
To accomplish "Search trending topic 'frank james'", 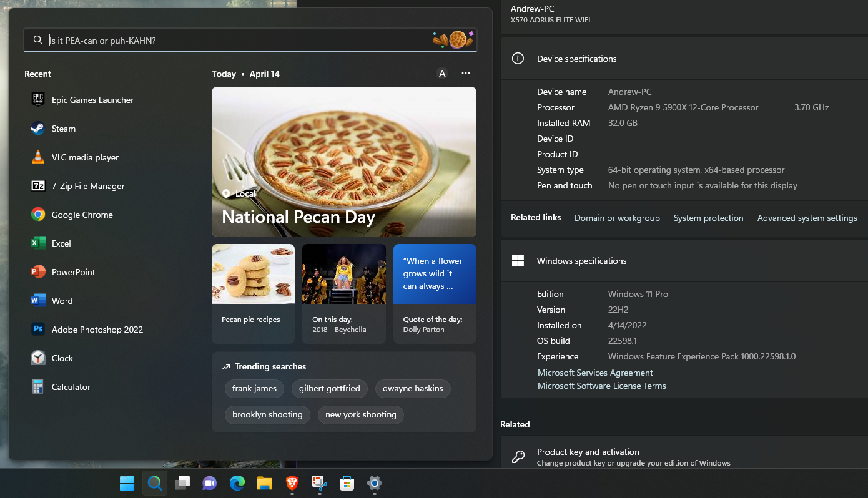I will coord(254,388).
